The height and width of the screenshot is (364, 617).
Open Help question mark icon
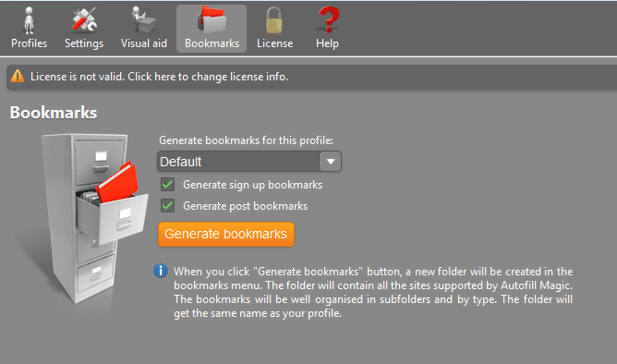click(328, 19)
